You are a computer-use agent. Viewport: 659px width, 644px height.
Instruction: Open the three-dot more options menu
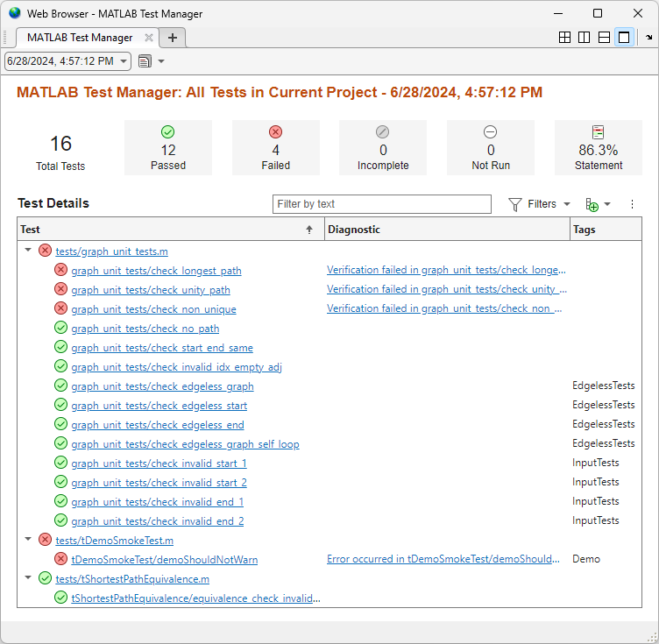coord(632,204)
